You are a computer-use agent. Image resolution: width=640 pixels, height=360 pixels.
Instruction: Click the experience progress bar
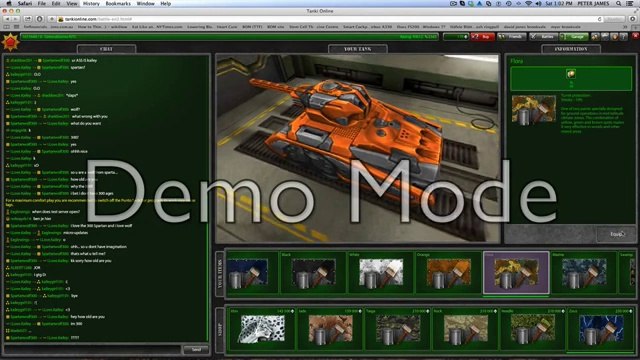(230, 37)
